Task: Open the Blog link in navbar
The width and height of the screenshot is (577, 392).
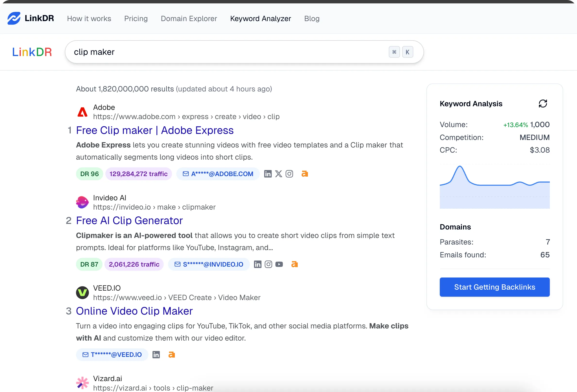Action: coord(312,19)
